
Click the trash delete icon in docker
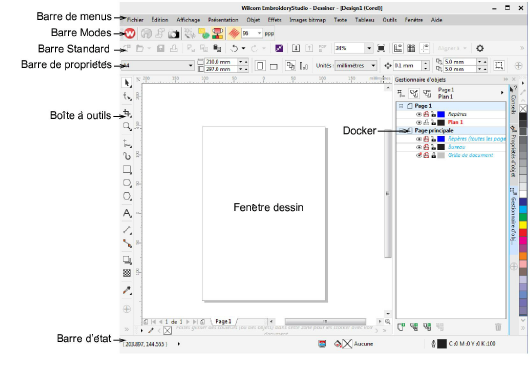click(x=498, y=327)
